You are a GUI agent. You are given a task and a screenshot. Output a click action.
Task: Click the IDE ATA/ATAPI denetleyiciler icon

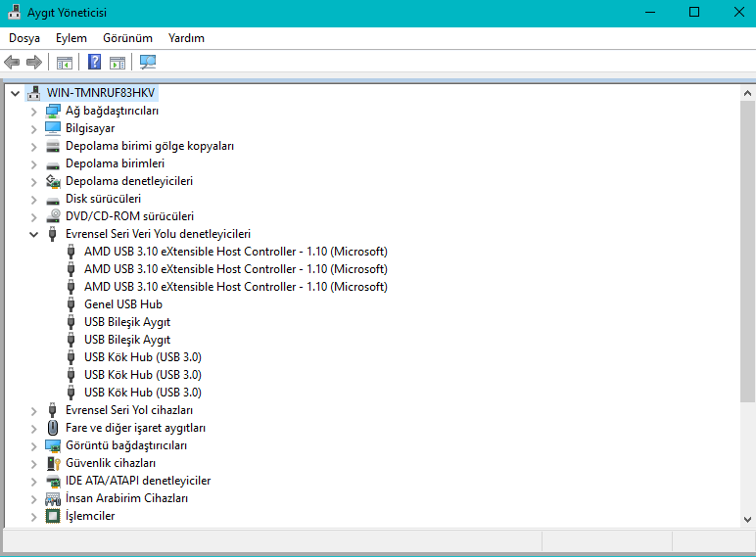[53, 481]
